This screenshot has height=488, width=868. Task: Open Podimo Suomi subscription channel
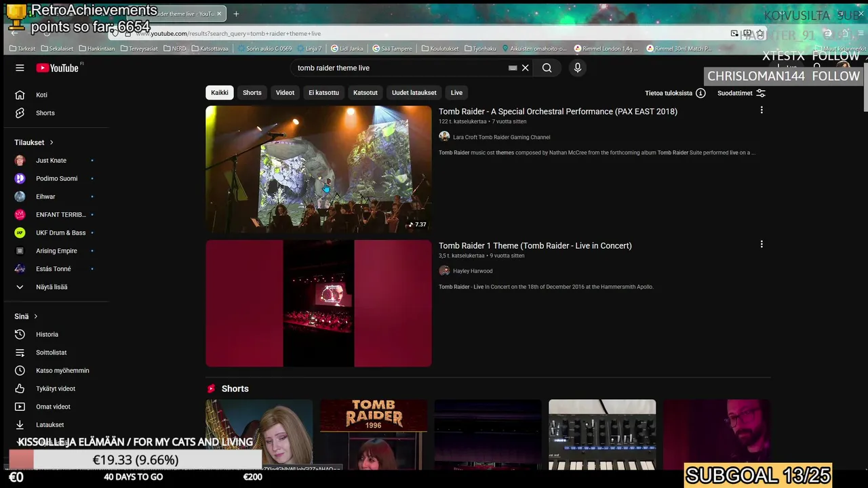(x=58, y=178)
